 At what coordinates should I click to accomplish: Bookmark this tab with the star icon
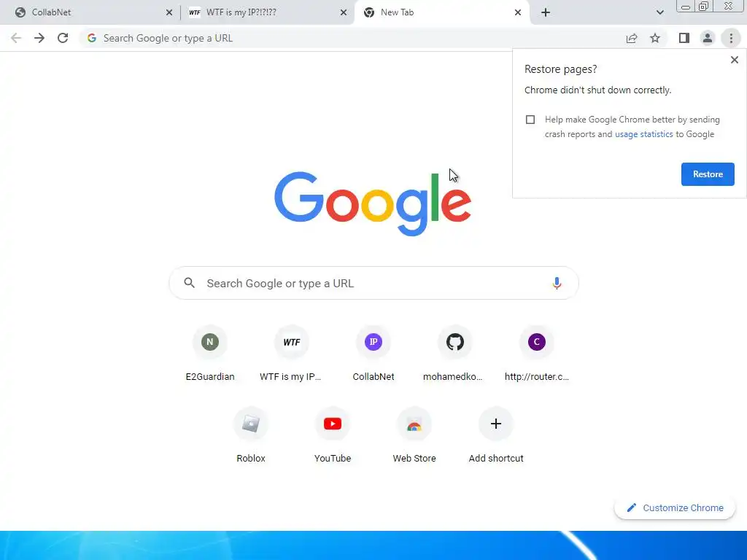655,38
